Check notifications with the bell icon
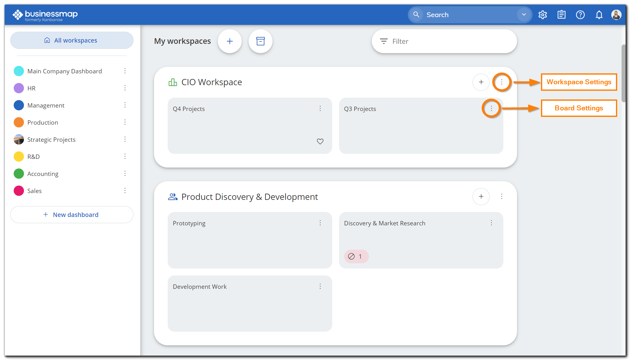 [599, 15]
